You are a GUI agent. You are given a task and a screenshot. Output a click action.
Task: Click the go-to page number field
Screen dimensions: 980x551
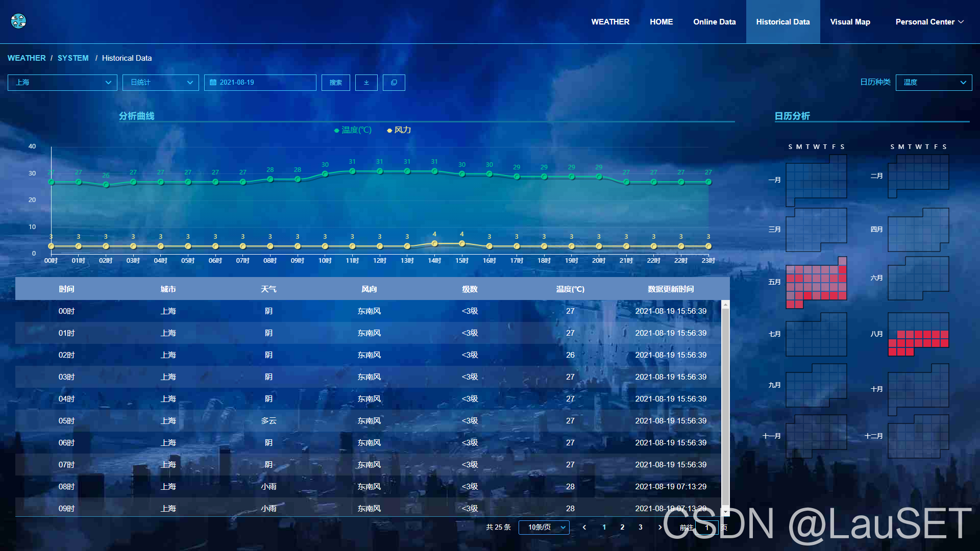(x=707, y=528)
